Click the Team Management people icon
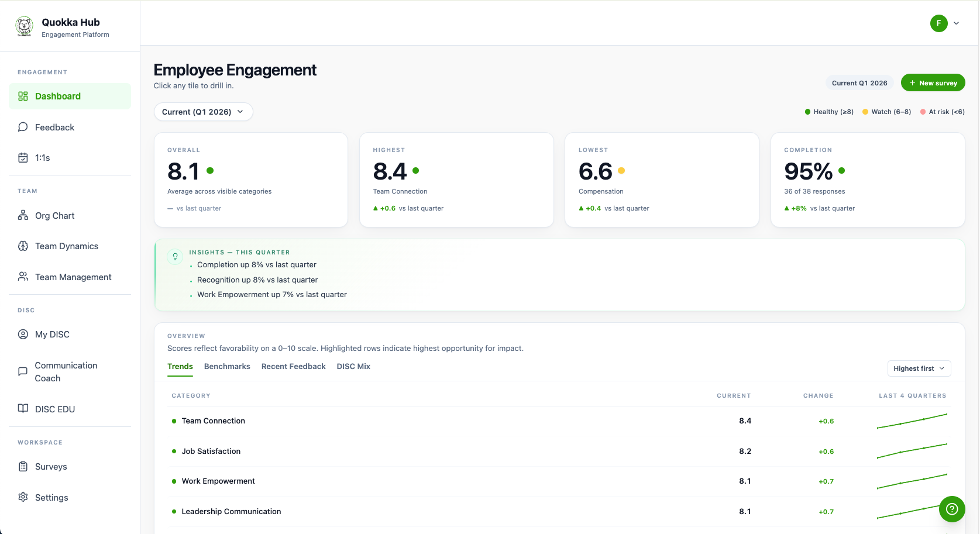 (23, 277)
